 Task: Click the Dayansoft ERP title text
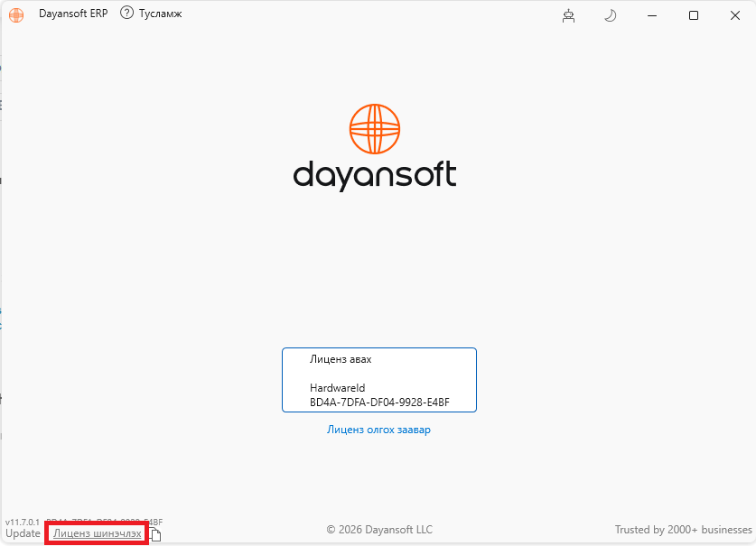pyautogui.click(x=73, y=14)
